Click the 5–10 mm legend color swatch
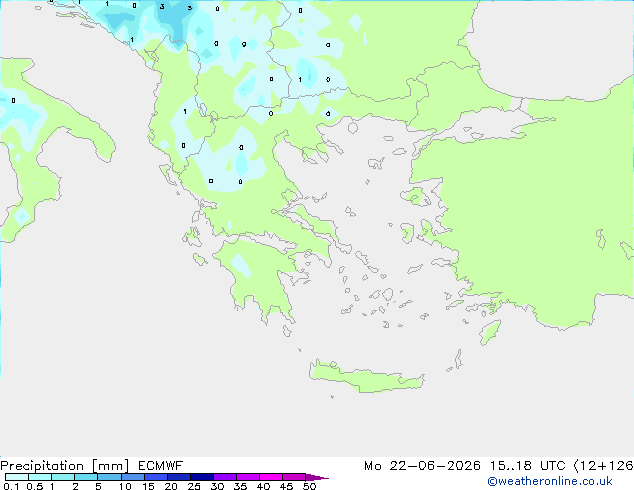The height and width of the screenshot is (490, 634). pos(109,477)
